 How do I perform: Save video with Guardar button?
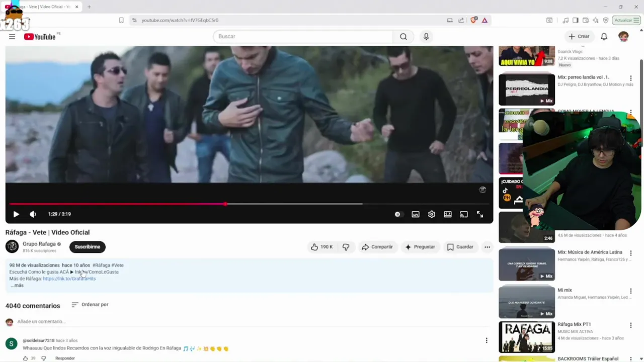460,247
